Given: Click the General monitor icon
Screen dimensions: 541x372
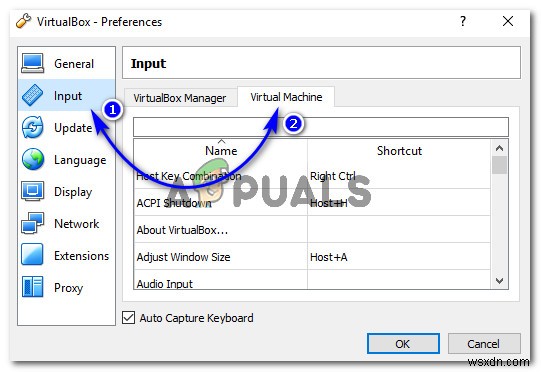Looking at the screenshot, I should point(32,63).
